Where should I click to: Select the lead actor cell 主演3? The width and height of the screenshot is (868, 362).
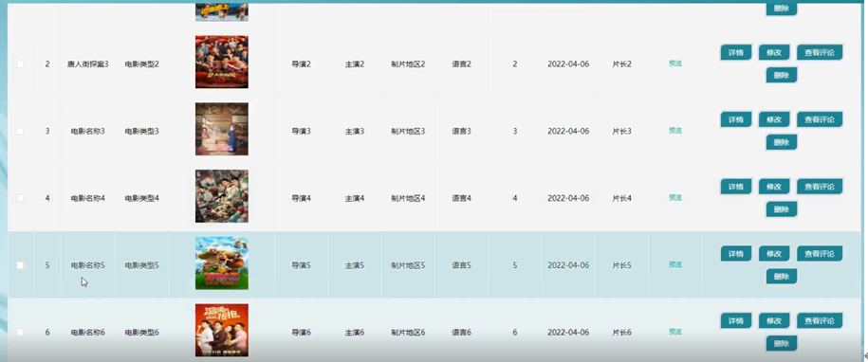pos(354,131)
